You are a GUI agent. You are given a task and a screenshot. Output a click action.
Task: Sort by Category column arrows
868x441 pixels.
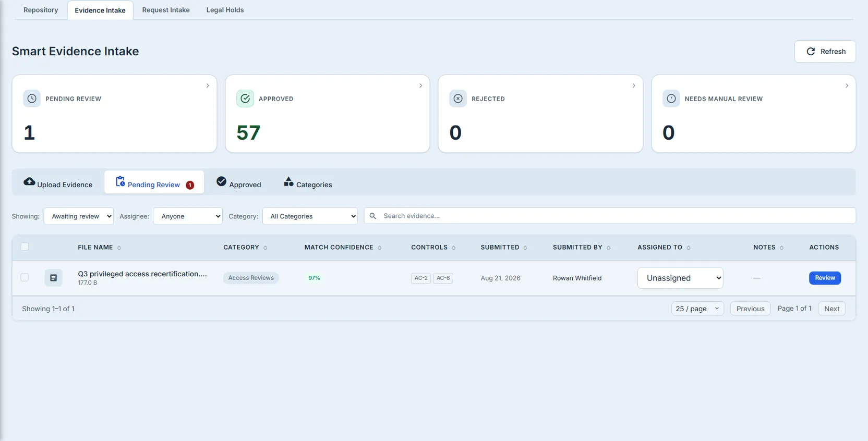coord(266,248)
